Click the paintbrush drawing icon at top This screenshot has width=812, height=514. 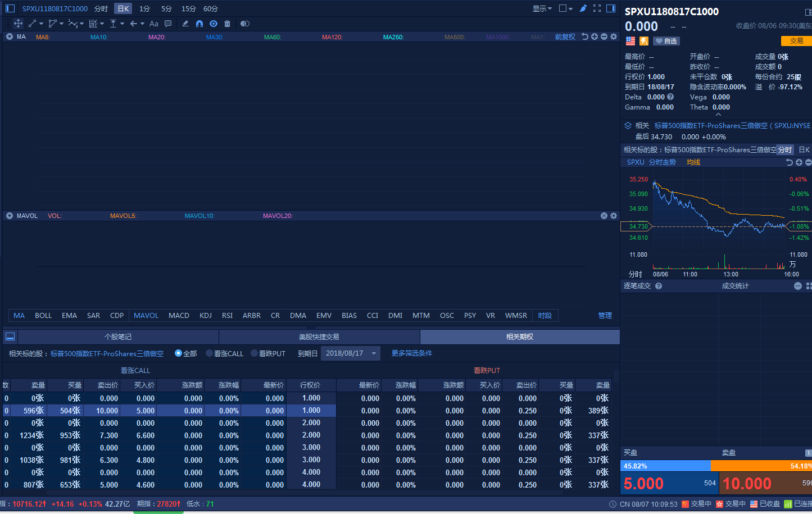point(583,8)
